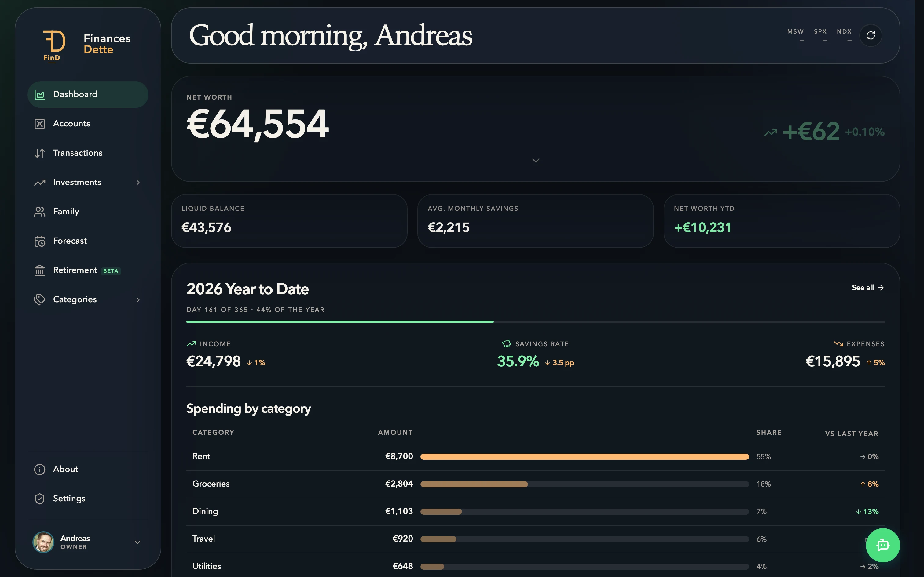Click the Settings shield icon
This screenshot has width=924, height=577.
(40, 498)
